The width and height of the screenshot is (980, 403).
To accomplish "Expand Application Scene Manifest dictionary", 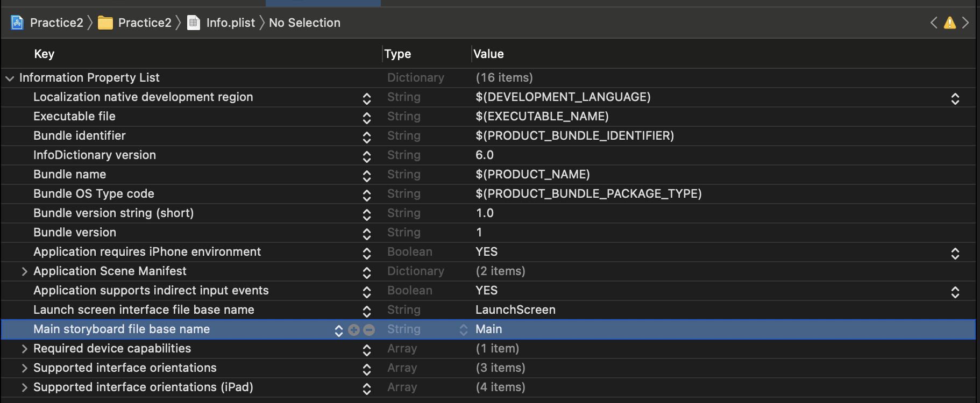I will tap(24, 271).
